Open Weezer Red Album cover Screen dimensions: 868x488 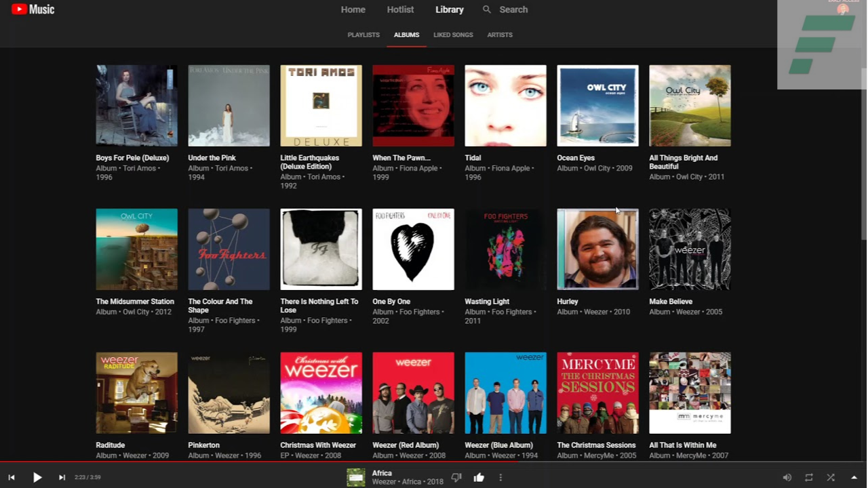(x=414, y=393)
